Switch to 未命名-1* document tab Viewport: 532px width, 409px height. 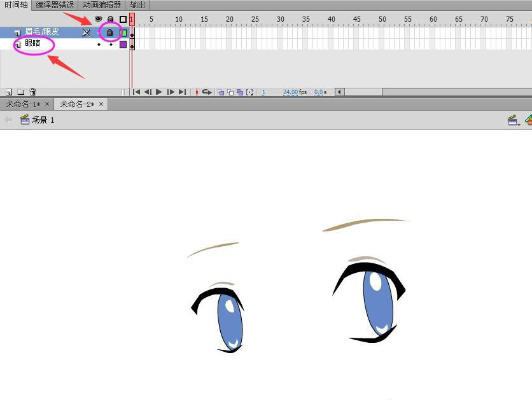[23, 104]
